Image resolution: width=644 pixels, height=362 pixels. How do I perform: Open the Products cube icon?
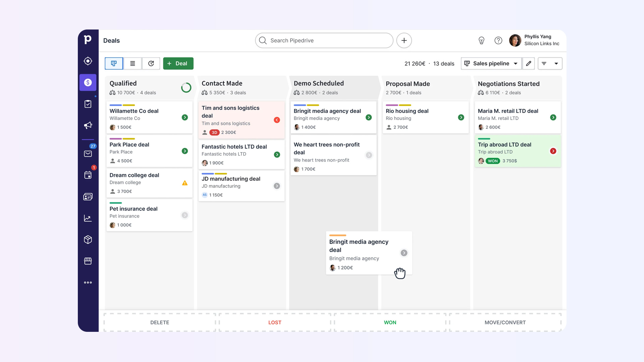tap(88, 240)
